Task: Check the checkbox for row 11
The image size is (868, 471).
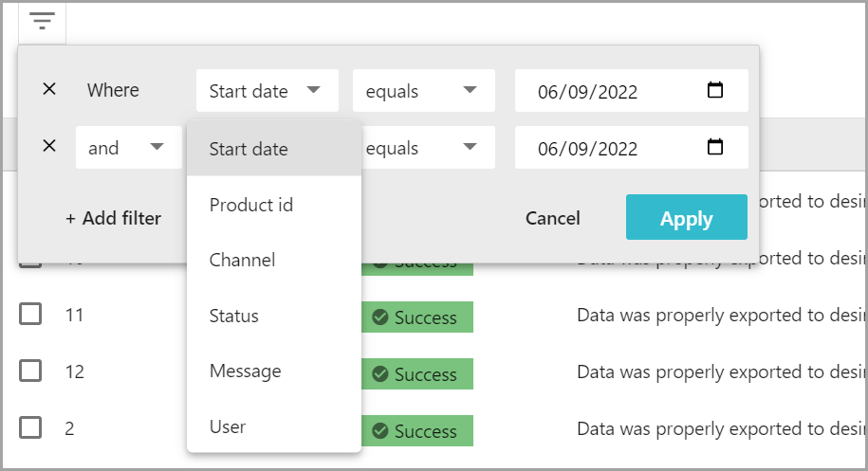Action: [x=30, y=315]
